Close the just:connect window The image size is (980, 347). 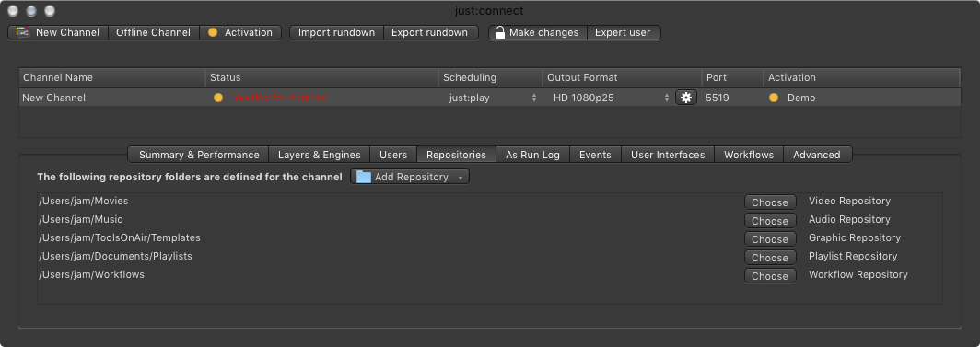(x=13, y=11)
